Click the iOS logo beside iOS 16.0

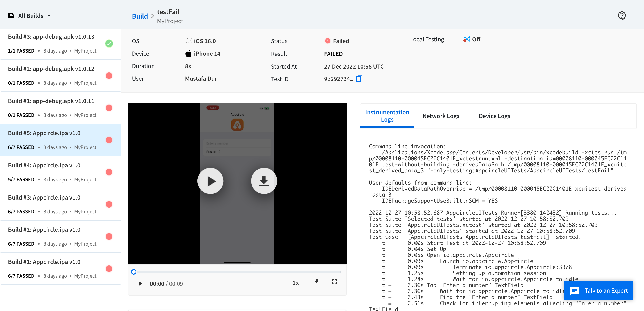(x=188, y=41)
